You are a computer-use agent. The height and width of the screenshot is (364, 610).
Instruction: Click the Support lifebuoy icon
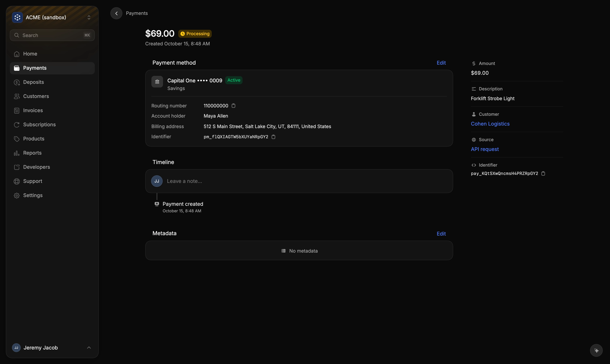(x=17, y=181)
